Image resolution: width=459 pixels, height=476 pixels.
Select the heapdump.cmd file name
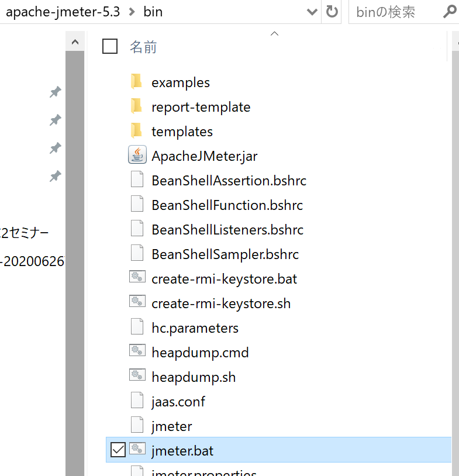[200, 353]
